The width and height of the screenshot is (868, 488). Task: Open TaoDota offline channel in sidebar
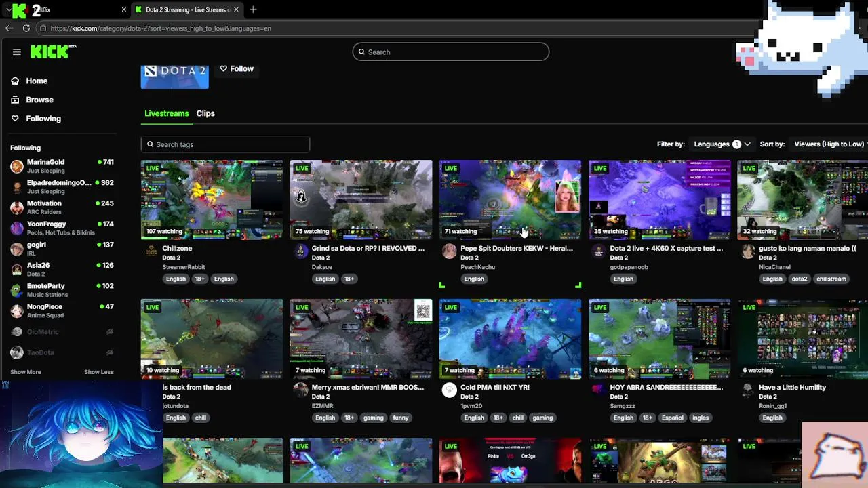click(62, 352)
